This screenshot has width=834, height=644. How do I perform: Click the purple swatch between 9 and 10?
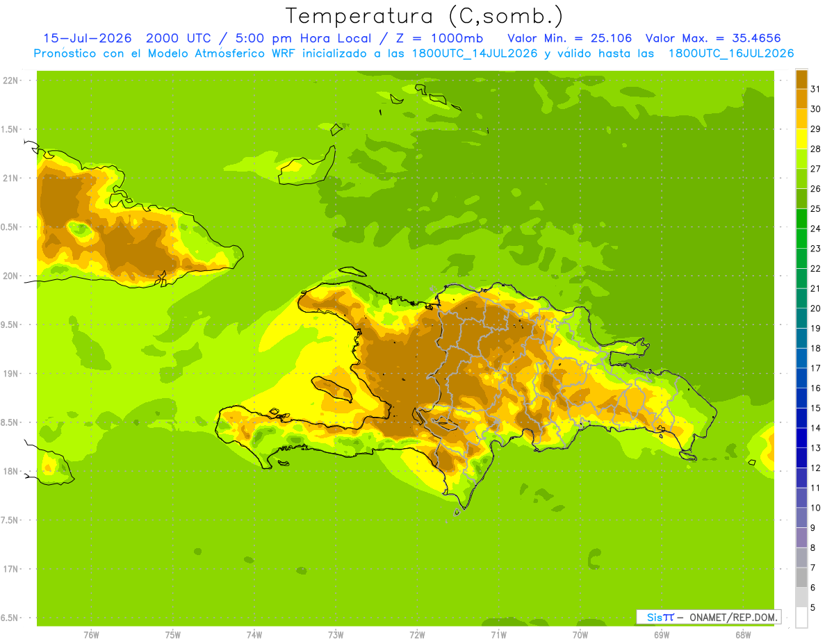pos(801,518)
